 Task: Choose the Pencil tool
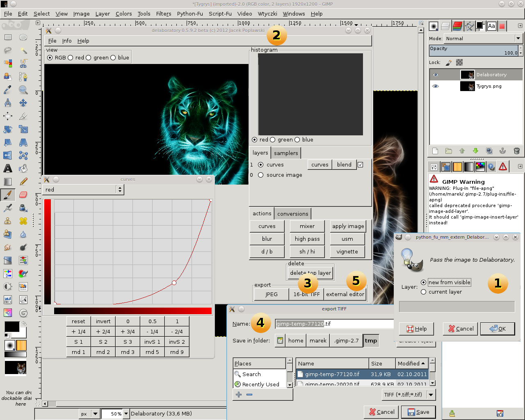point(23,182)
